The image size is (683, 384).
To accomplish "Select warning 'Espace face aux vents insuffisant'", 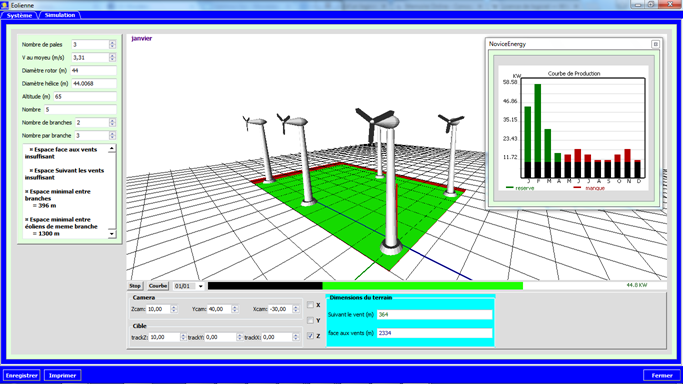I will click(x=61, y=153).
